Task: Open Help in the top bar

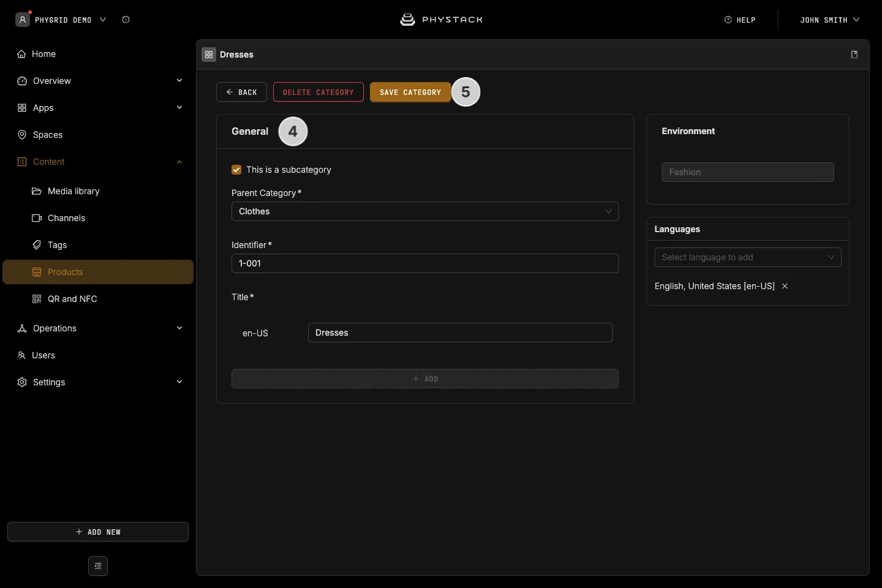Action: [x=740, y=20]
